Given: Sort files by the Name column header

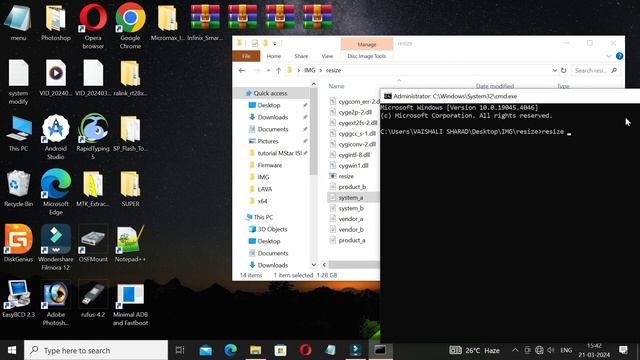Looking at the screenshot, I should click(x=336, y=86).
